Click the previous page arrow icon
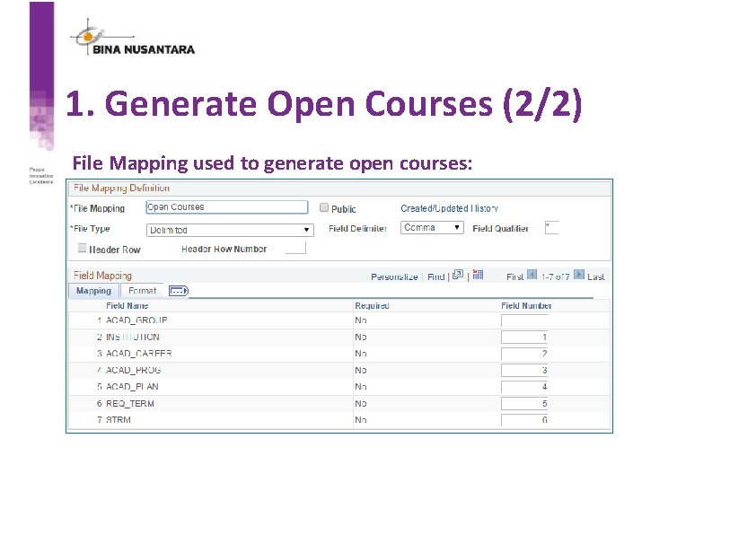Image resolution: width=756 pixels, height=535 pixels. click(532, 276)
